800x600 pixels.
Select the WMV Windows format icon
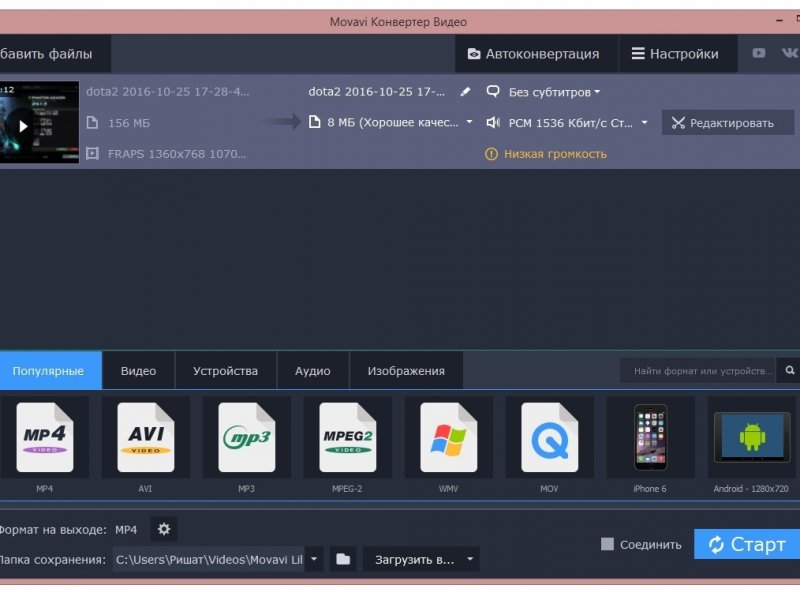click(x=448, y=437)
